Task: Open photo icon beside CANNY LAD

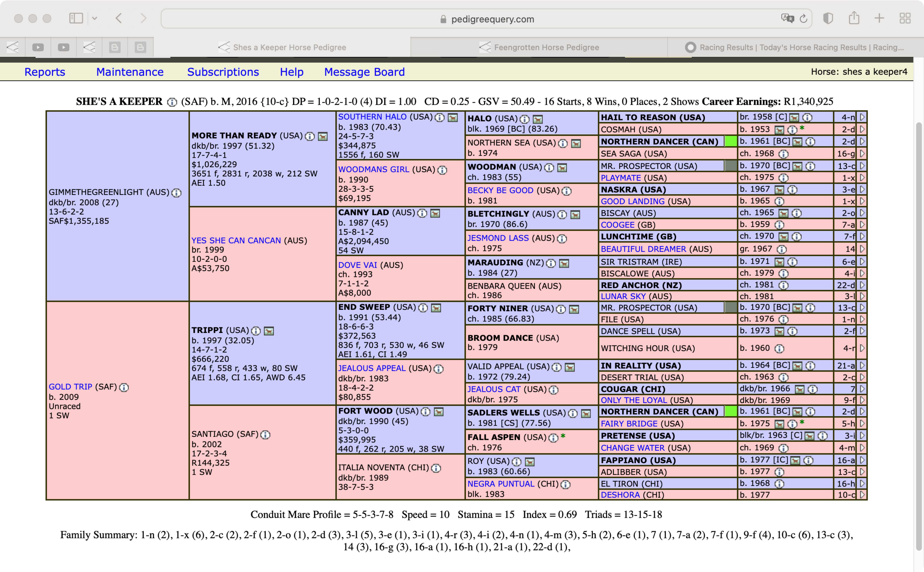Action: click(x=435, y=213)
